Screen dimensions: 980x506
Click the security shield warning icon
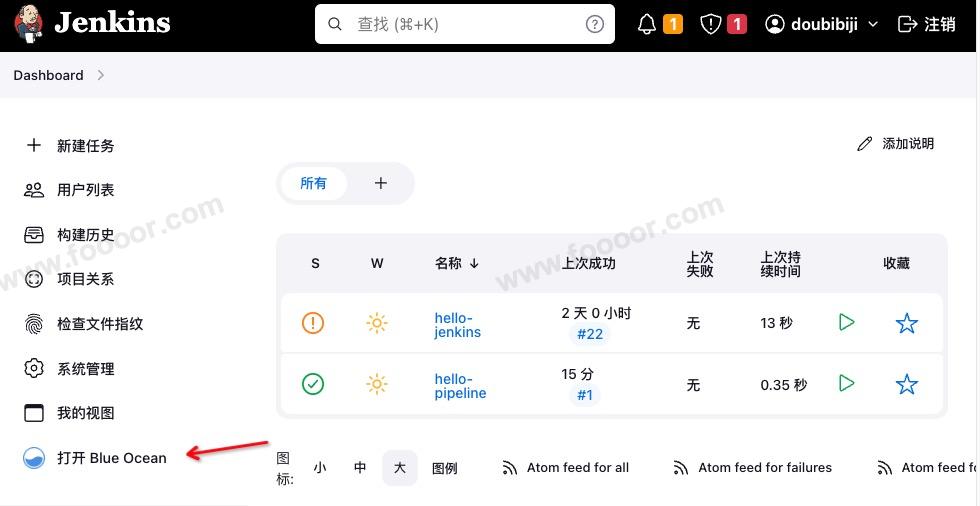coord(711,24)
